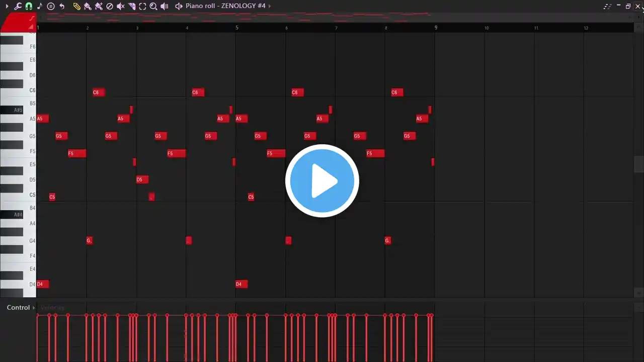644x362 pixels.
Task: Expand the Control lane selector arrow
Action: pos(34,308)
